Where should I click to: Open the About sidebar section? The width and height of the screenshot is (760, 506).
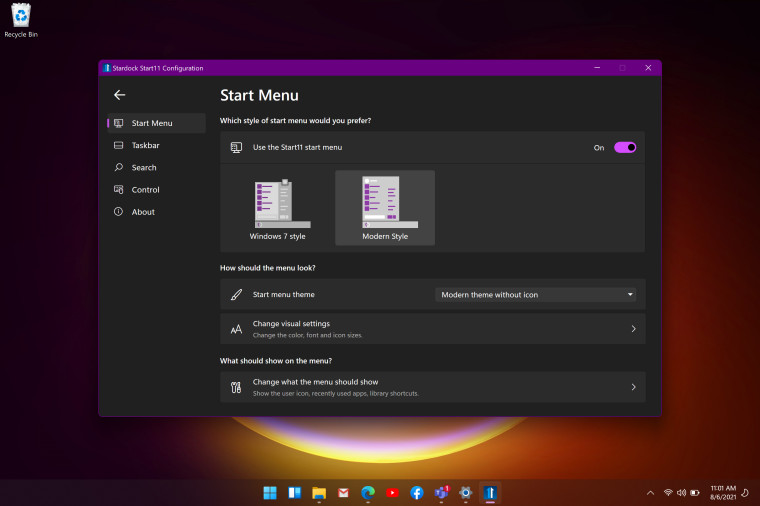(x=157, y=212)
